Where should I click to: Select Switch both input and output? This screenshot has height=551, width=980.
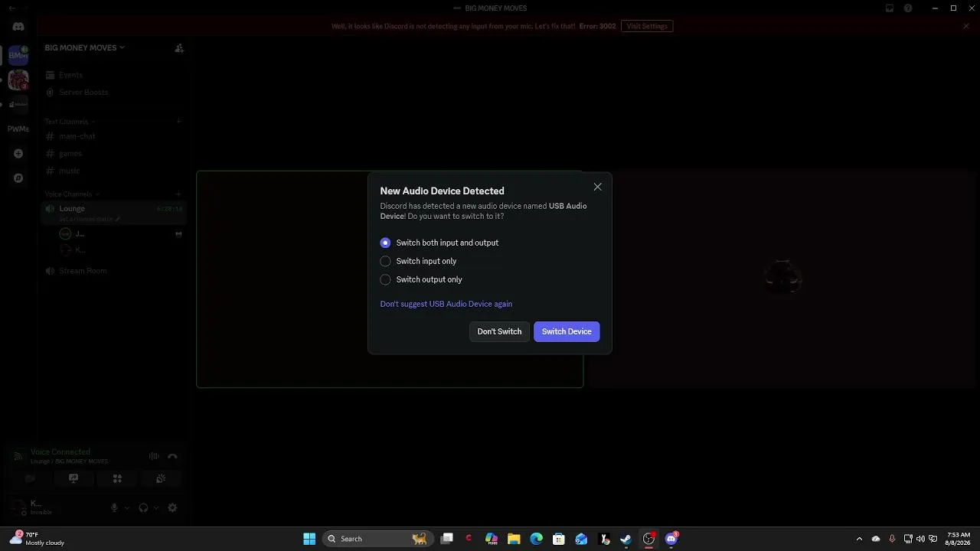click(x=439, y=243)
